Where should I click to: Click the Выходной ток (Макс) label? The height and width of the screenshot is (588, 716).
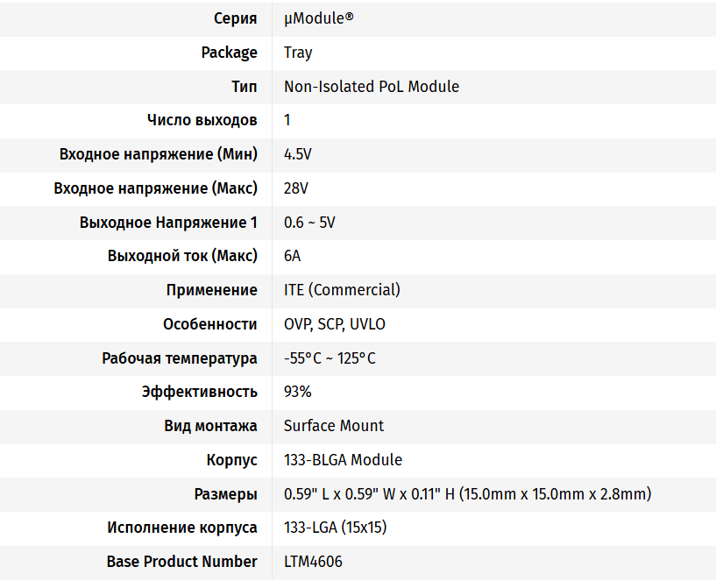[182, 256]
